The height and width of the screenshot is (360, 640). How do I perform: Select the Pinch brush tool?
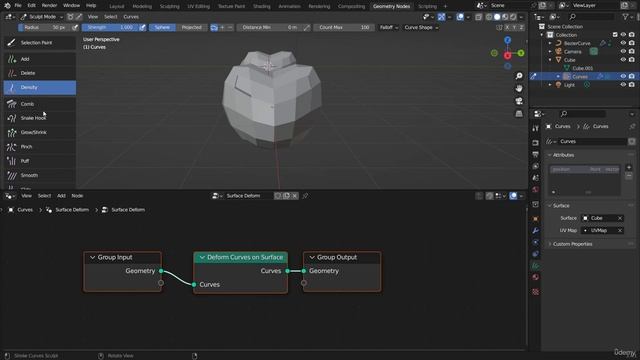(40, 147)
